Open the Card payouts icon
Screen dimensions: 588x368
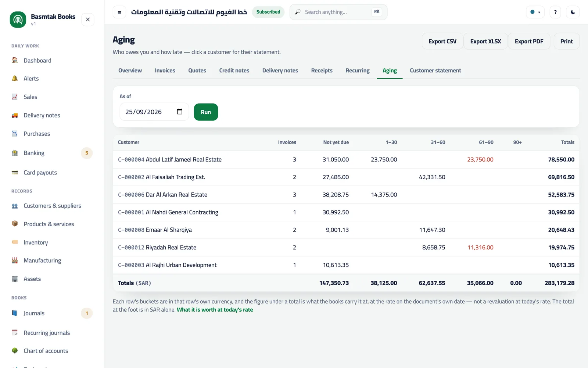15,172
